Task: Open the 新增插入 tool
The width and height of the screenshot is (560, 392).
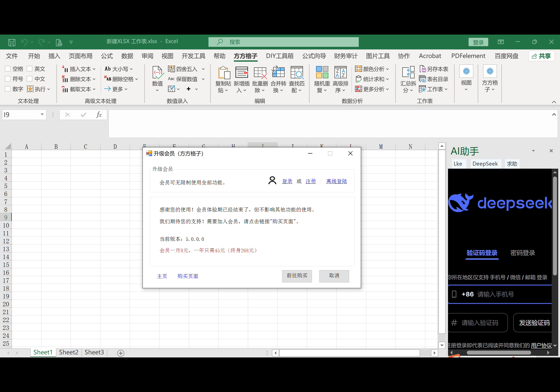Action: coord(241,72)
